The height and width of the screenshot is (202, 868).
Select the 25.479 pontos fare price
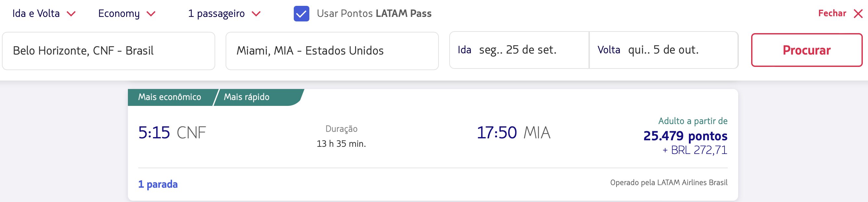[685, 136]
